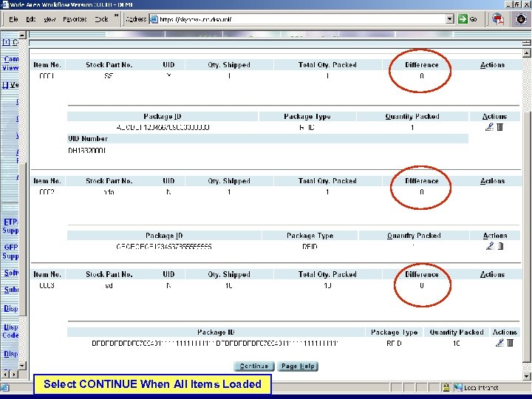Open the Tools menu
The width and height of the screenshot is (532, 399).
tap(101, 19)
